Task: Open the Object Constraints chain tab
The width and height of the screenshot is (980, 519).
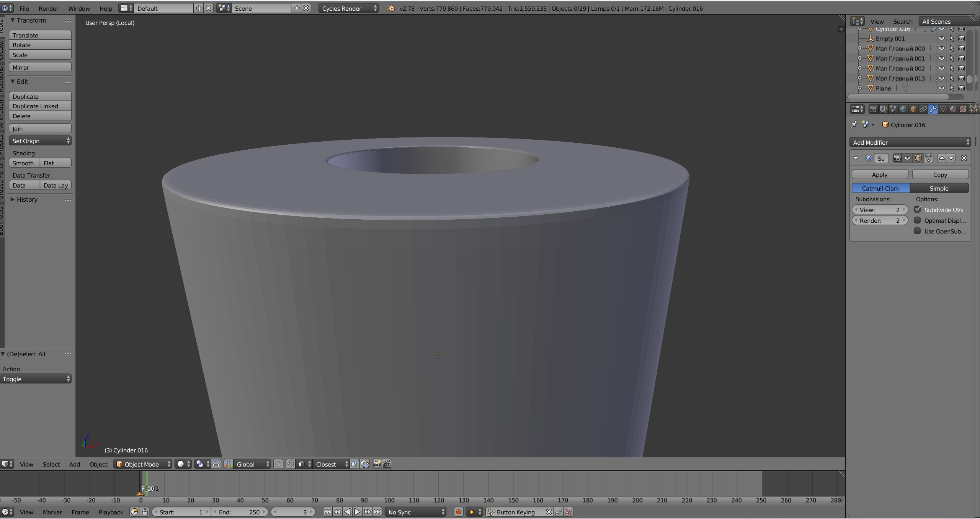Action: [x=923, y=109]
